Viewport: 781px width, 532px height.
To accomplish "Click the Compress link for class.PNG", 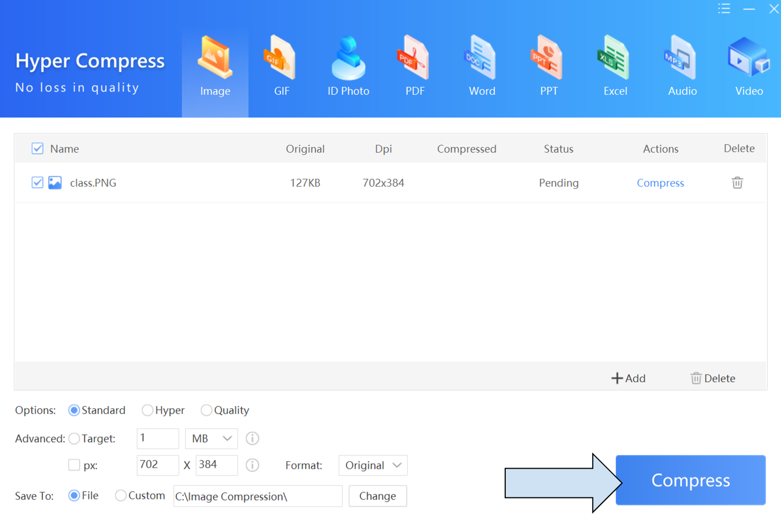I will 660,183.
